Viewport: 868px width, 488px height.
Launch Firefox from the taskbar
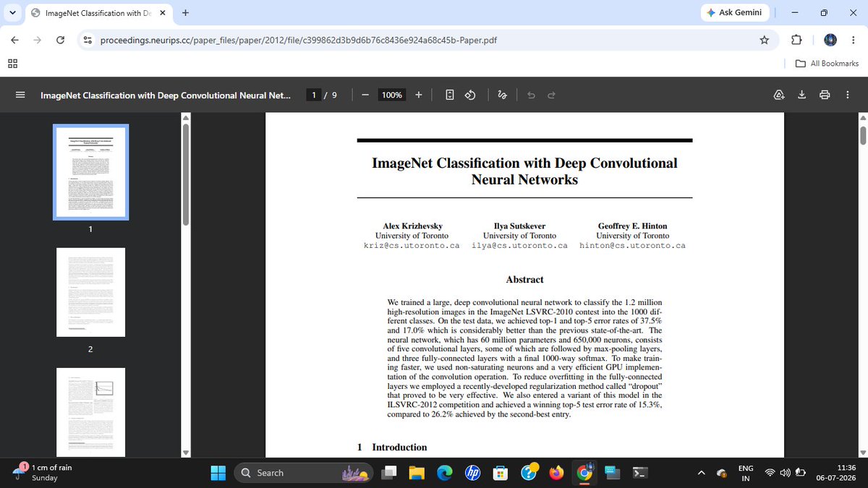[x=556, y=473]
